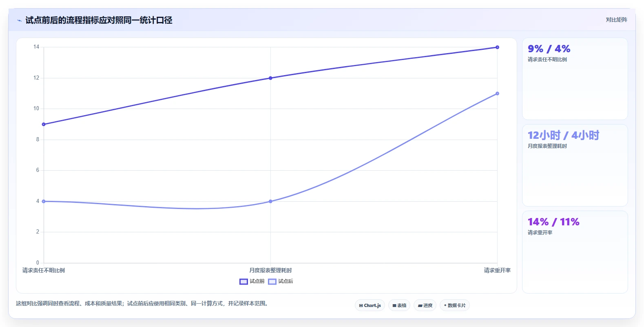Select the 表格 chip

coord(399,305)
